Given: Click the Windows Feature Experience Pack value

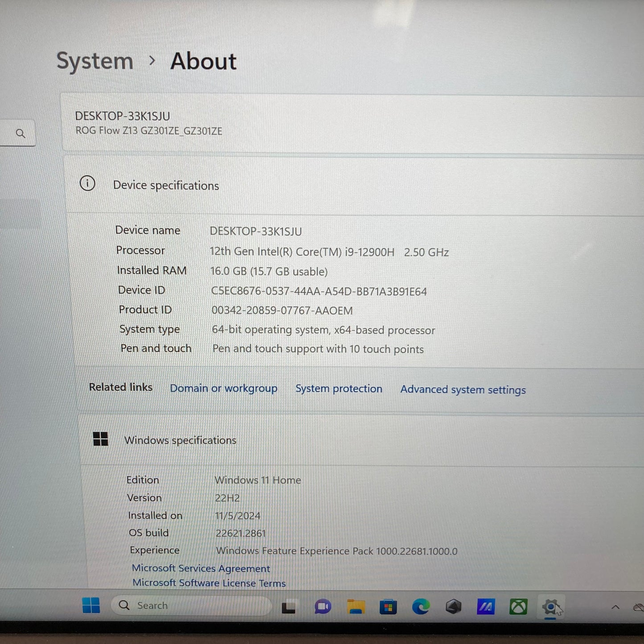Looking at the screenshot, I should [x=337, y=551].
